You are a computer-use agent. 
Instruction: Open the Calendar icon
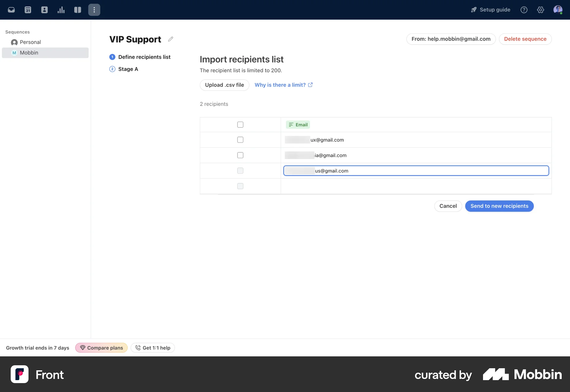pyautogui.click(x=28, y=10)
